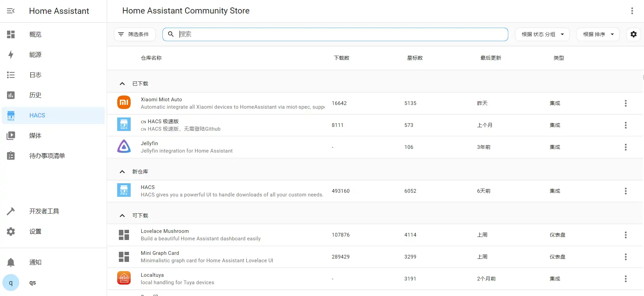Collapse the 可下载 group section

click(122, 216)
